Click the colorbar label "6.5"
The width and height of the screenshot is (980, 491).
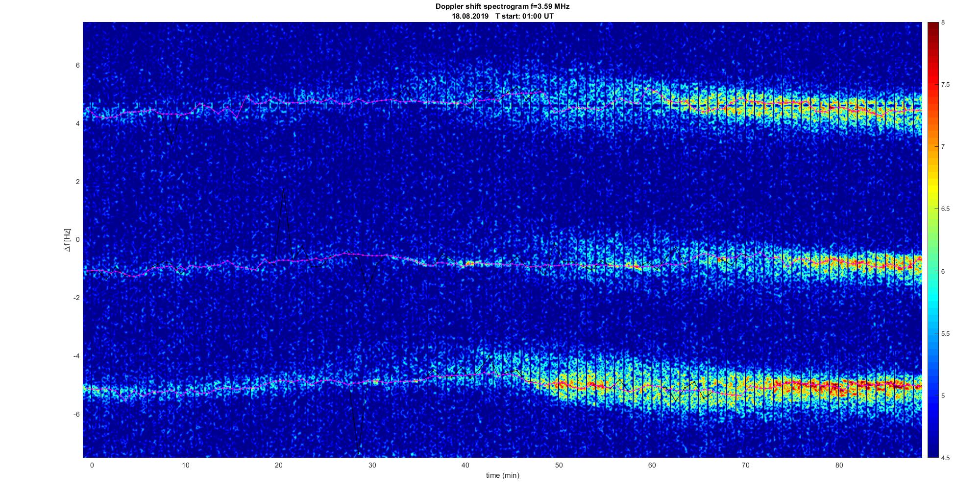pos(945,209)
